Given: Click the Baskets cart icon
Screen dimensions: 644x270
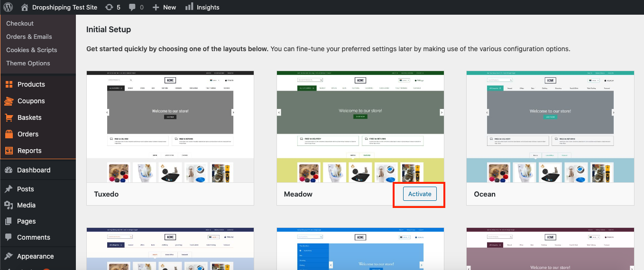Looking at the screenshot, I should point(9,117).
